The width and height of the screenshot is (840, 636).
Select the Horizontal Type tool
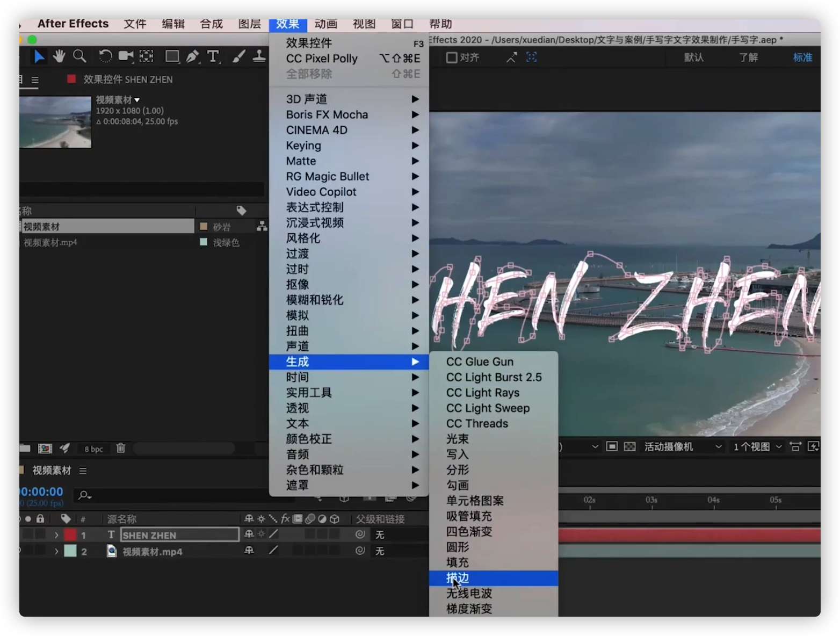(x=213, y=56)
